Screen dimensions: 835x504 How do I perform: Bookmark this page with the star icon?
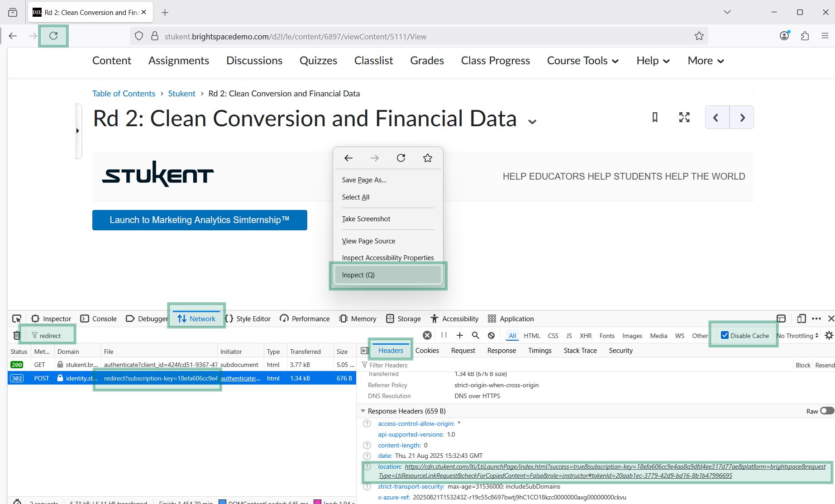699,36
